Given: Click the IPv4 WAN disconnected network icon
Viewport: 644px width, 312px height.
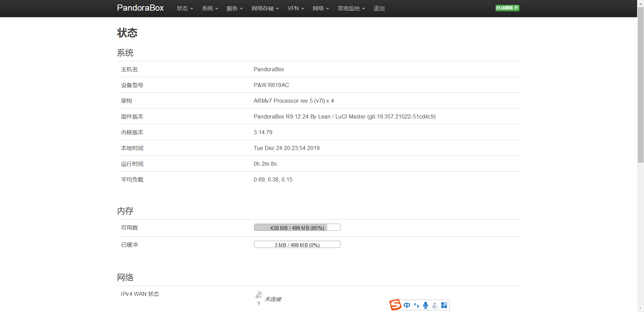Looking at the screenshot, I should [259, 295].
